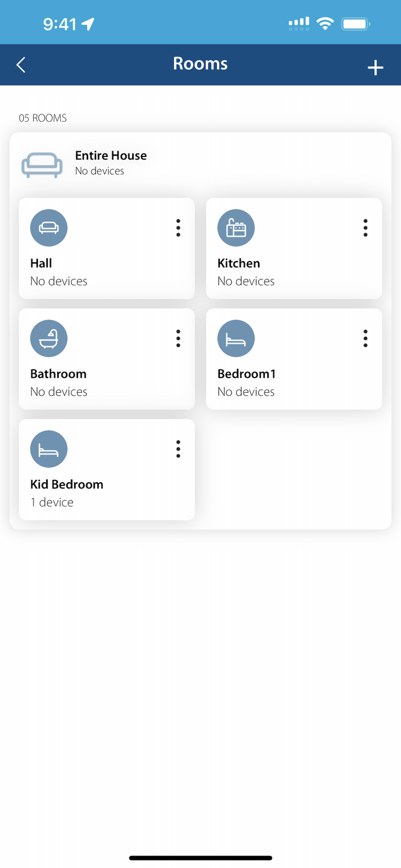Click the 05 ROOMS label
Viewport: 401px width, 868px height.
[43, 118]
